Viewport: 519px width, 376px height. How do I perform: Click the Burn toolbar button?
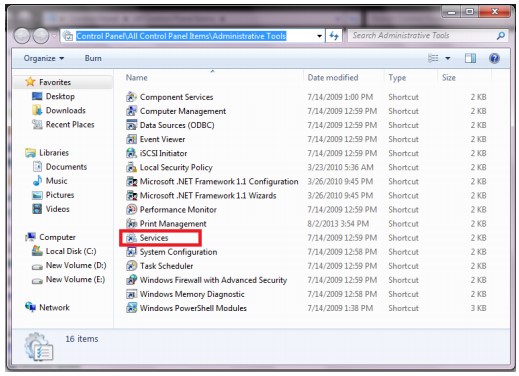[x=93, y=58]
